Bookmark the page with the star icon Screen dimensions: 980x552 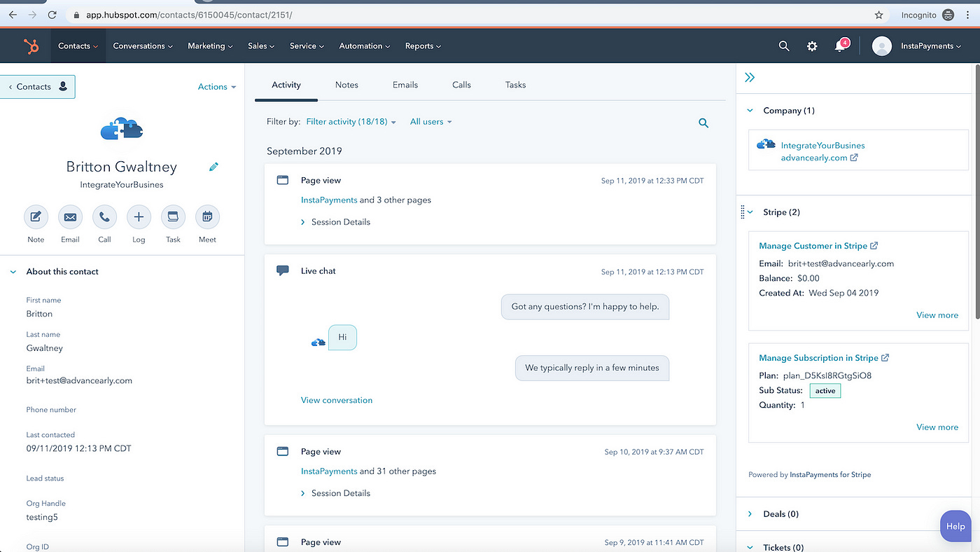click(879, 14)
